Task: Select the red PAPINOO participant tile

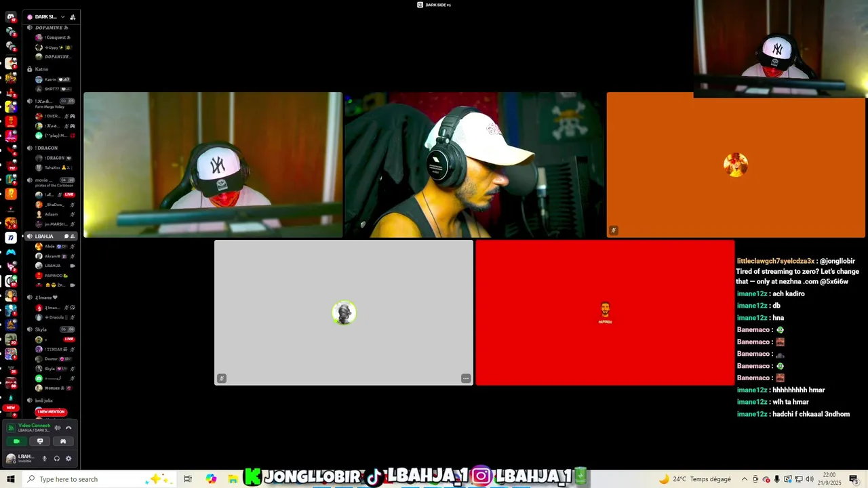Action: click(605, 312)
